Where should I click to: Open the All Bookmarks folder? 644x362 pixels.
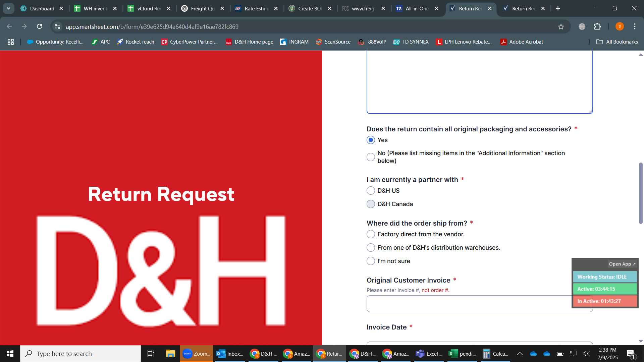click(617, 42)
